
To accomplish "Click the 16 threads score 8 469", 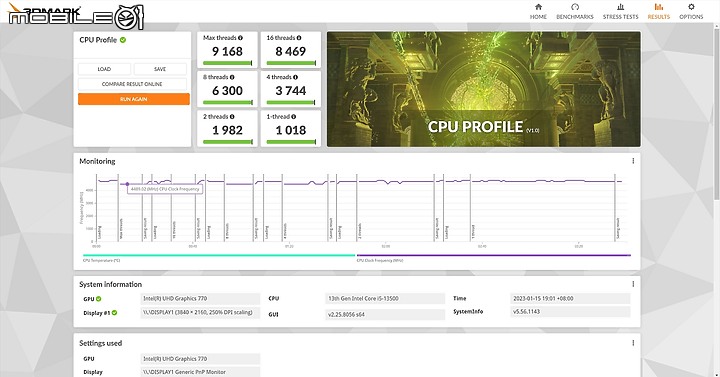I will [x=291, y=51].
